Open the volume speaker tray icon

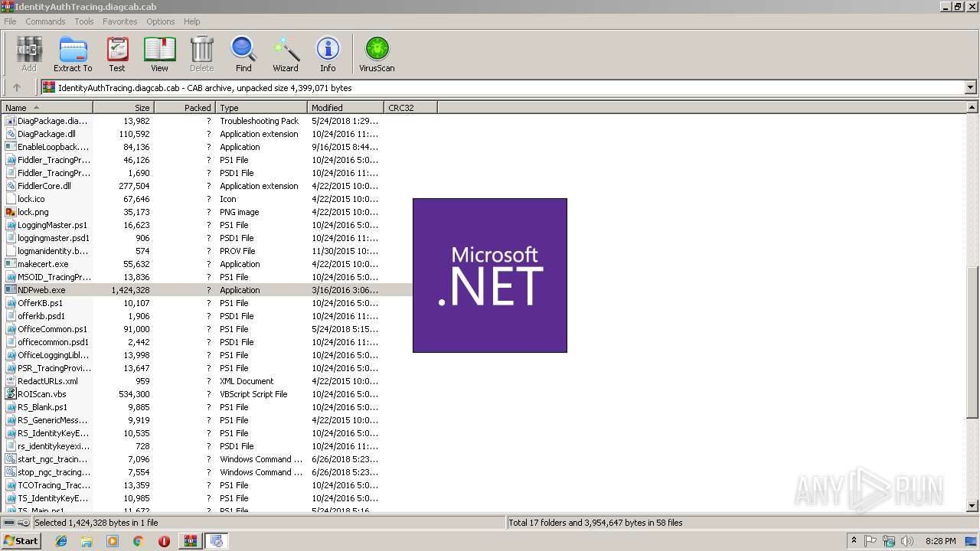[908, 541]
